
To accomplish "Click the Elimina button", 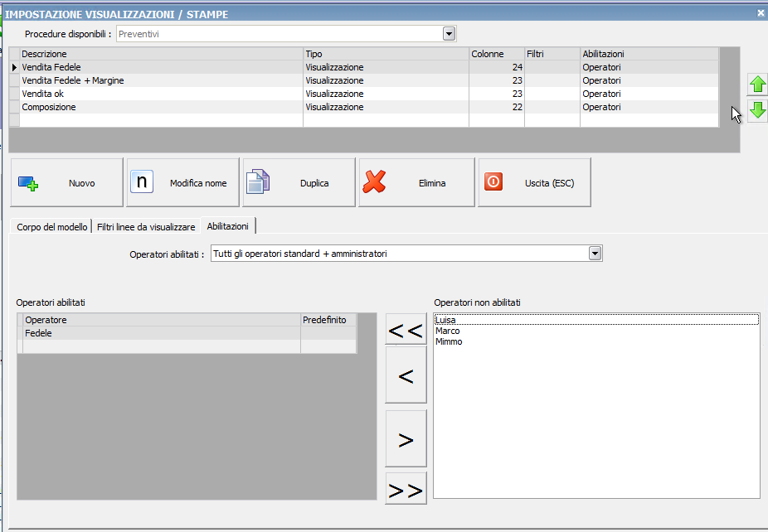I will click(x=416, y=182).
